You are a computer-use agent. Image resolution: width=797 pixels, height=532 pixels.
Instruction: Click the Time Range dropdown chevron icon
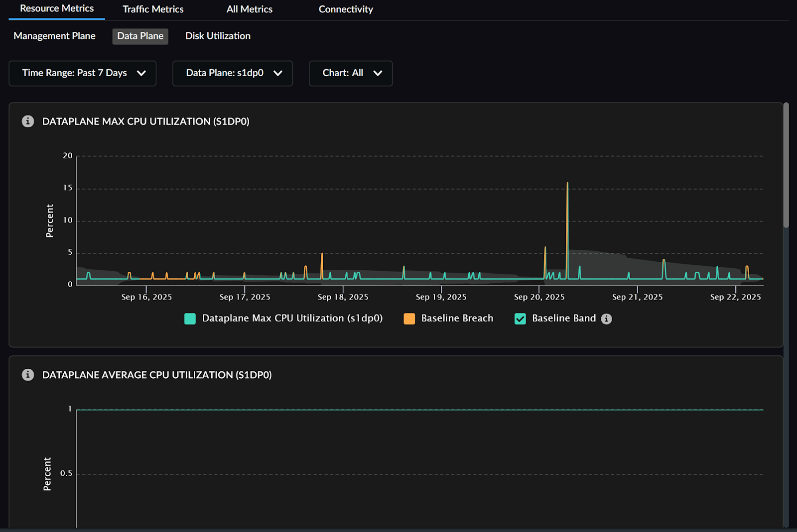(141, 73)
